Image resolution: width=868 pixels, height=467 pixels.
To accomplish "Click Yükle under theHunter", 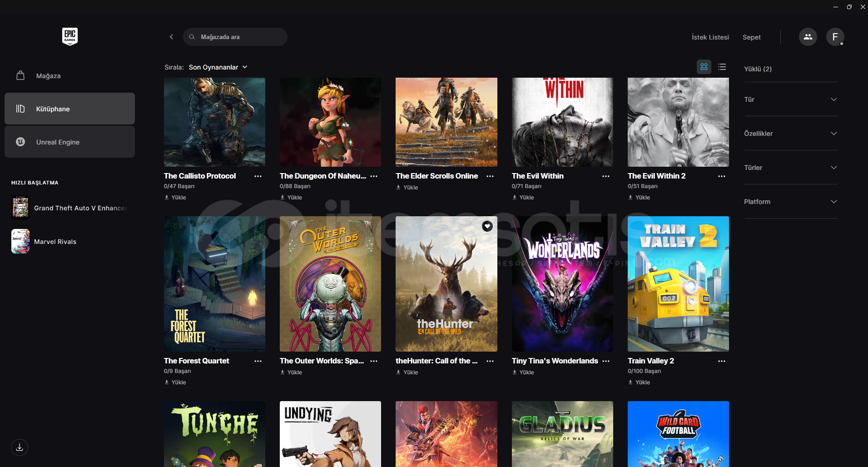I will click(407, 373).
